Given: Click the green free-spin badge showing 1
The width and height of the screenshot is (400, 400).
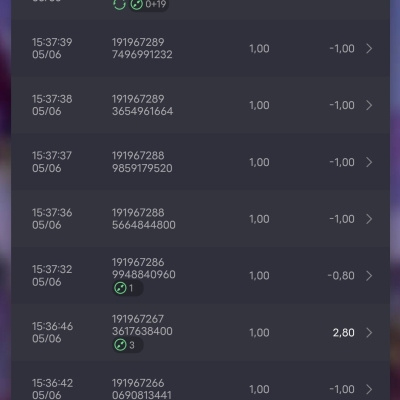Looking at the screenshot, I should (x=128, y=288).
